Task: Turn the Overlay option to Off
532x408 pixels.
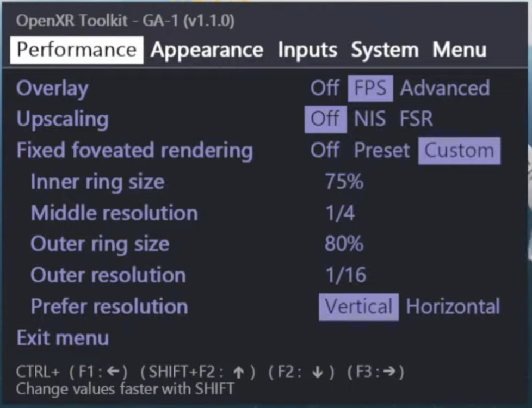Action: tap(325, 89)
